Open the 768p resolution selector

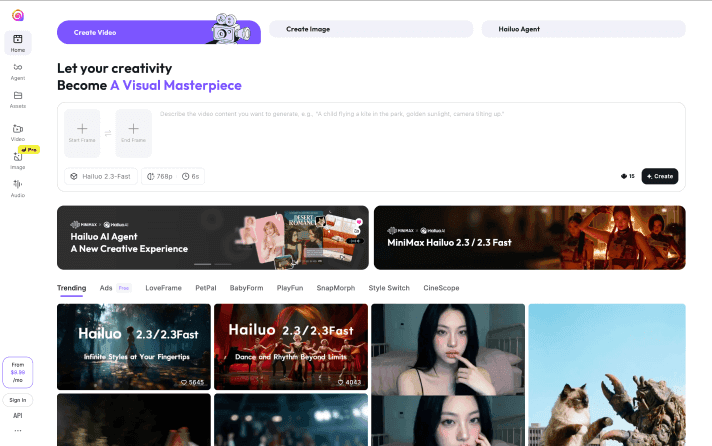pyautogui.click(x=159, y=176)
